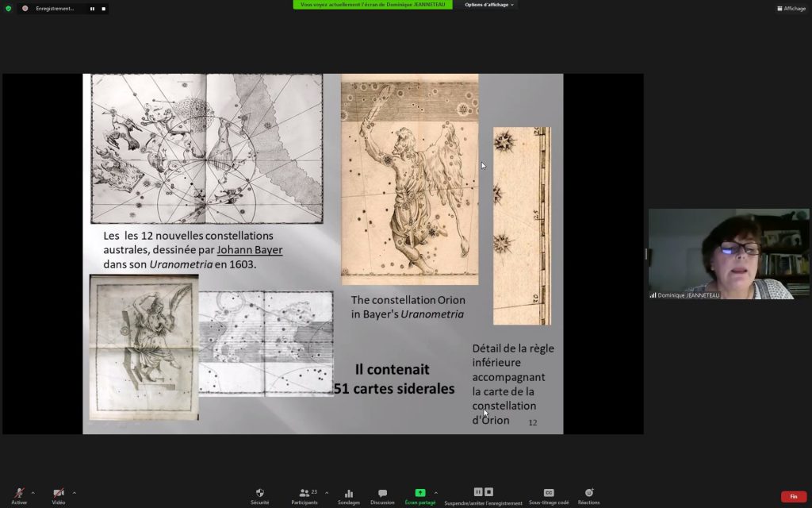Click the green encryption shield icon
The height and width of the screenshot is (508, 812).
pyautogui.click(x=8, y=8)
